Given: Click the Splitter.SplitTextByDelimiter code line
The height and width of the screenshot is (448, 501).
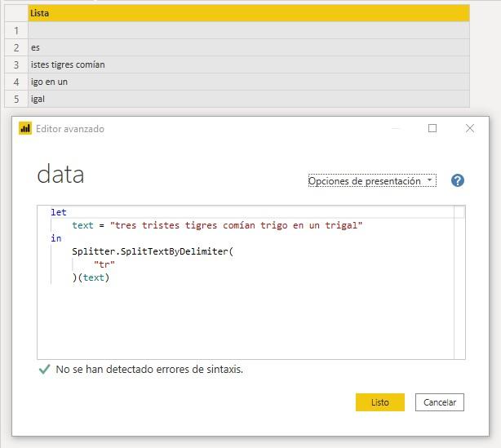Looking at the screenshot, I should pos(152,251).
